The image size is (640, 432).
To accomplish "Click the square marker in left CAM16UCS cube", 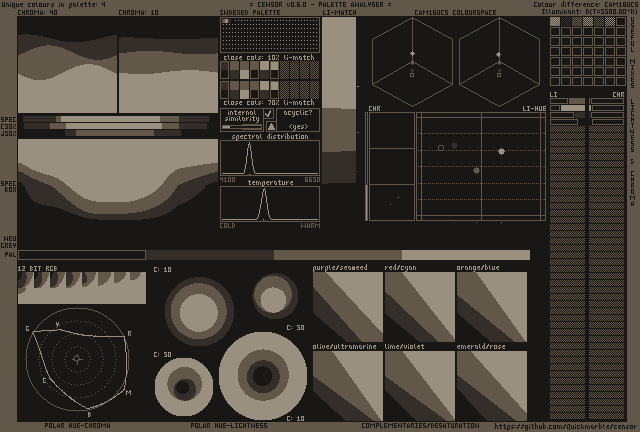I will [412, 75].
